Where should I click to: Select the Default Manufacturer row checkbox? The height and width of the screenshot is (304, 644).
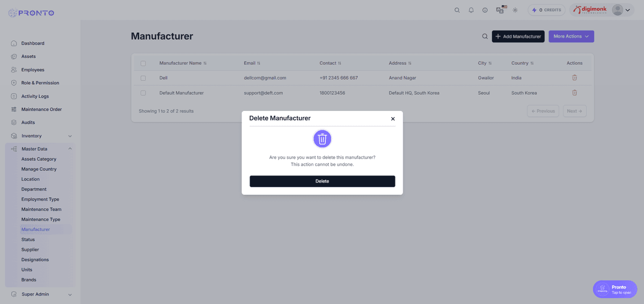tap(143, 93)
